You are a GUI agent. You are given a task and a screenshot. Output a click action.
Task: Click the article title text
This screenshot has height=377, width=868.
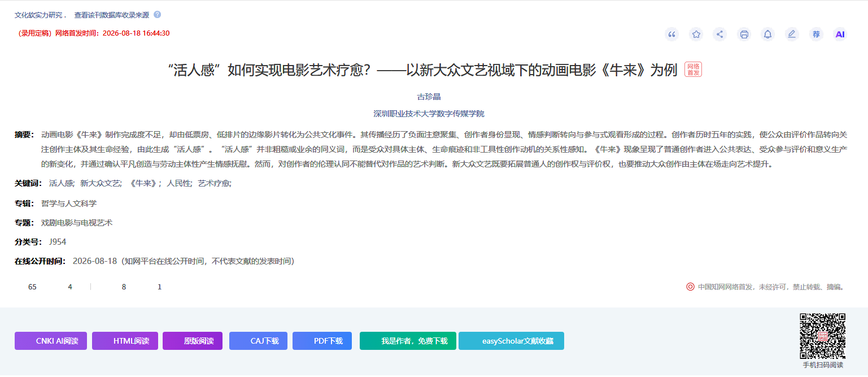[x=422, y=70]
